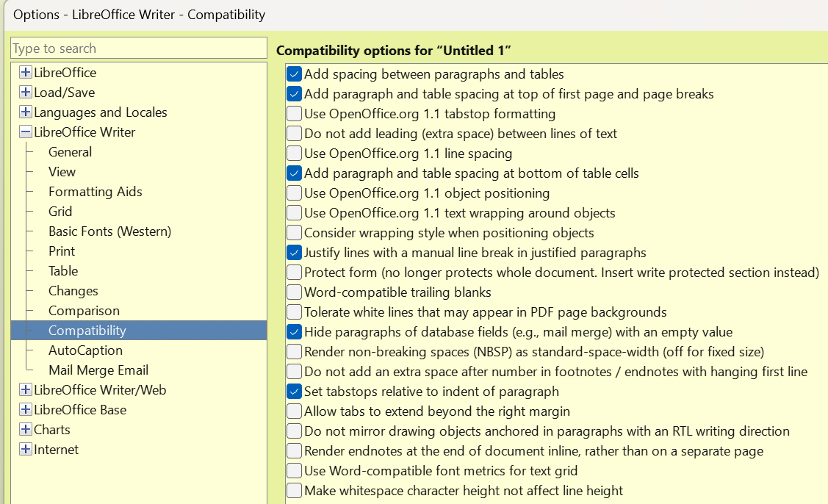828x504 pixels.
Task: Enable Do not add leading between lines
Action: [294, 134]
